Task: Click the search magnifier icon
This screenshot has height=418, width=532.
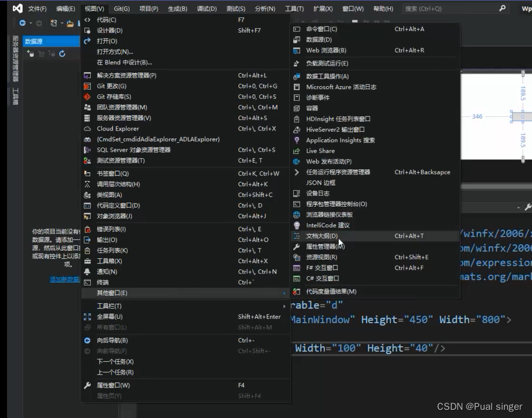Action: coord(502,8)
